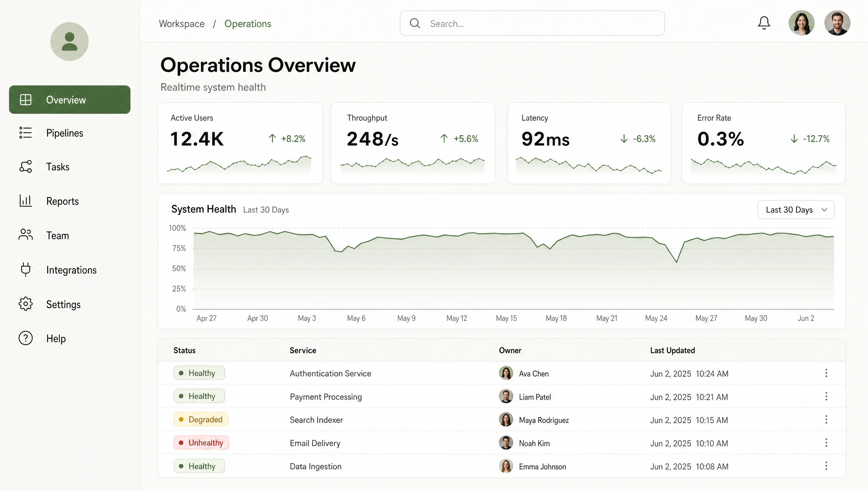The image size is (868, 491).
Task: Open the female user avatar in header
Action: click(x=801, y=23)
